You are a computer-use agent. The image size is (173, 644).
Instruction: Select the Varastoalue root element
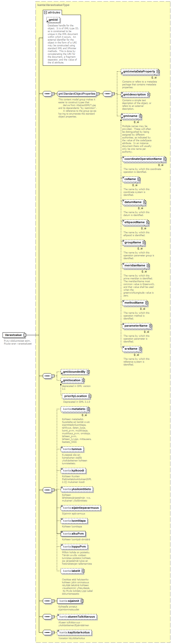[x=13, y=335]
